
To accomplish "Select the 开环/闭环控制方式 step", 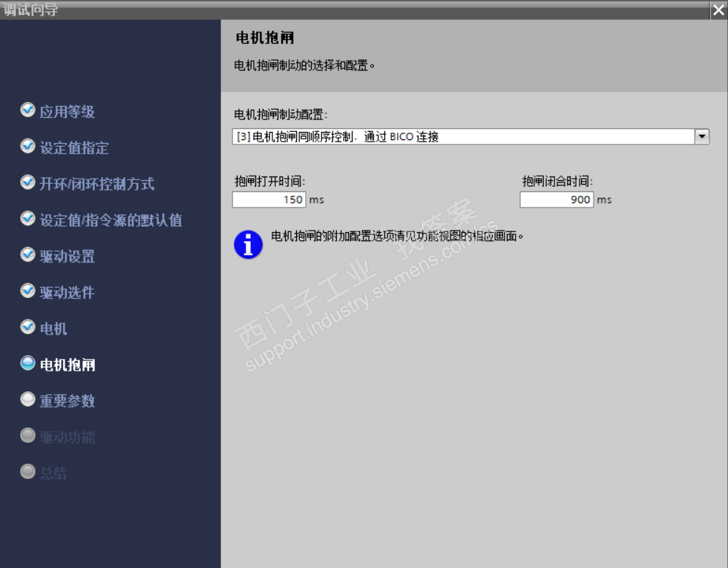I will (96, 184).
